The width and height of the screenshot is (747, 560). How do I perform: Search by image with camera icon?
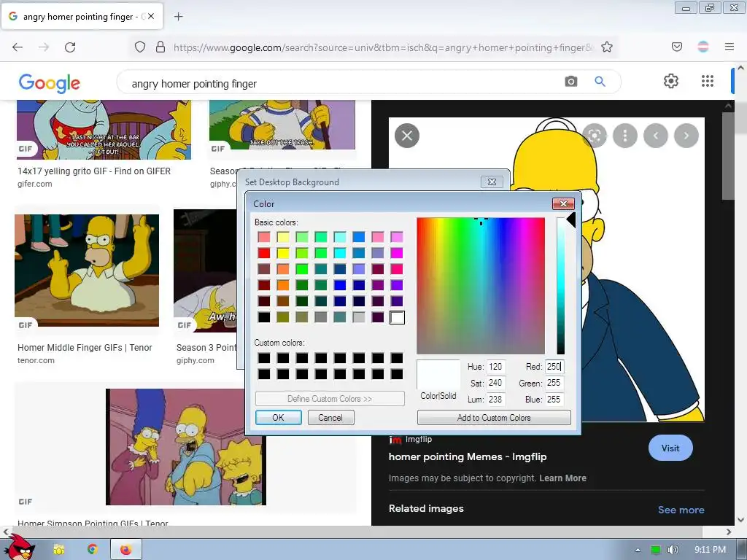point(570,82)
